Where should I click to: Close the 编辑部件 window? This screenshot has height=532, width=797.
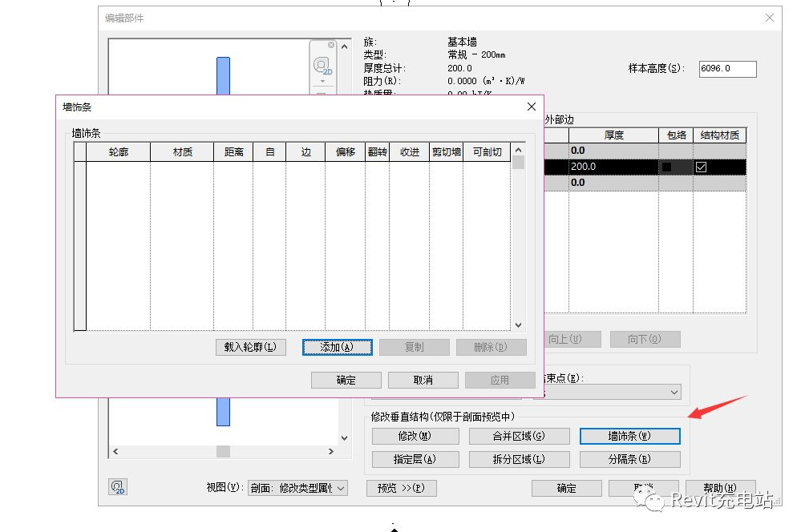(x=770, y=18)
